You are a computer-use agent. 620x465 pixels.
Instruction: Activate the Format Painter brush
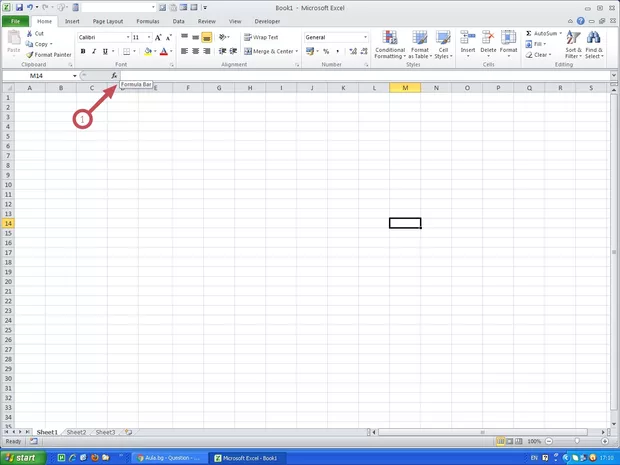[29, 55]
